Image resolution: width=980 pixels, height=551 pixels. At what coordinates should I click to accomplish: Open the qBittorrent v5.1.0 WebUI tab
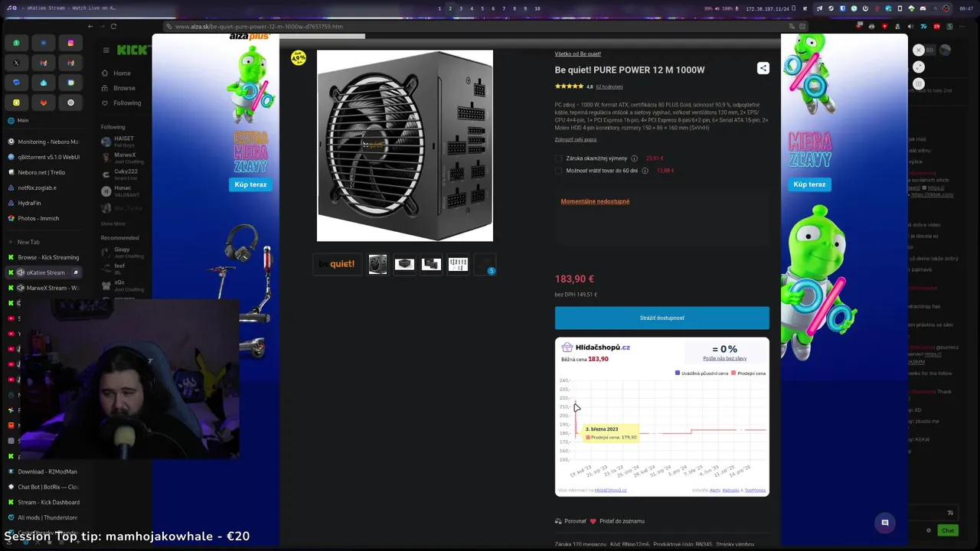[45, 157]
